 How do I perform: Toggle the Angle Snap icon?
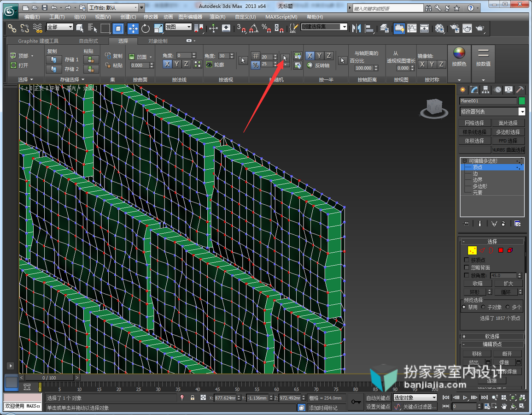[253, 28]
